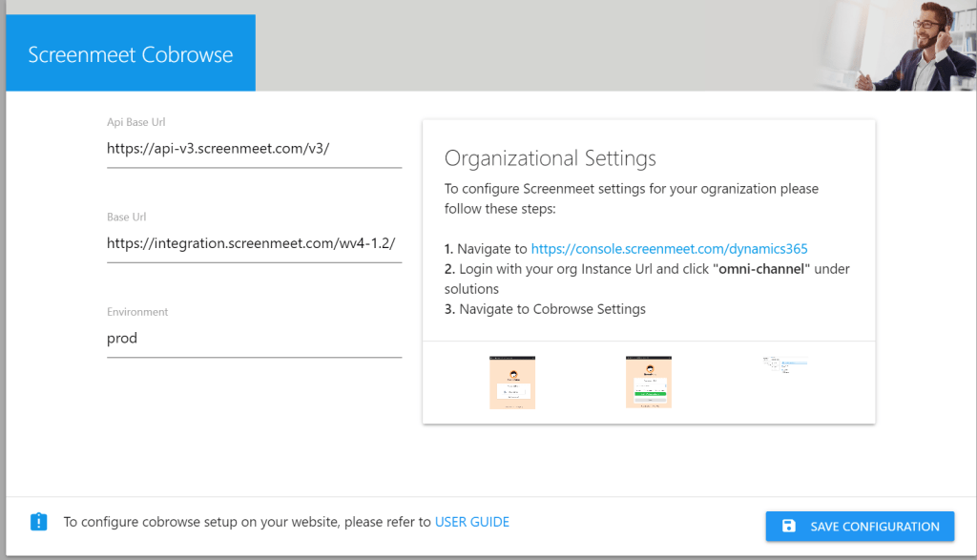This screenshot has width=977, height=560.
Task: Click the Organizational Settings heading
Action: click(551, 157)
